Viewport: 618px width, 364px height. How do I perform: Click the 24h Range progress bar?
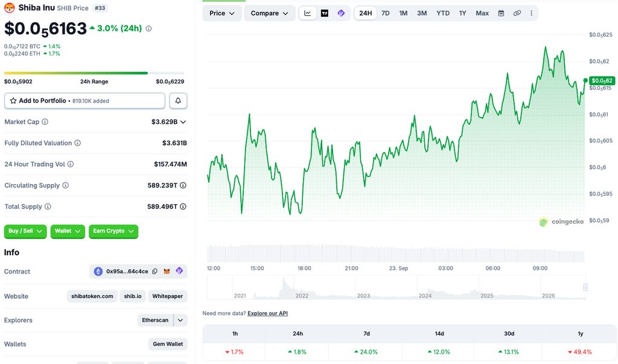[x=94, y=73]
